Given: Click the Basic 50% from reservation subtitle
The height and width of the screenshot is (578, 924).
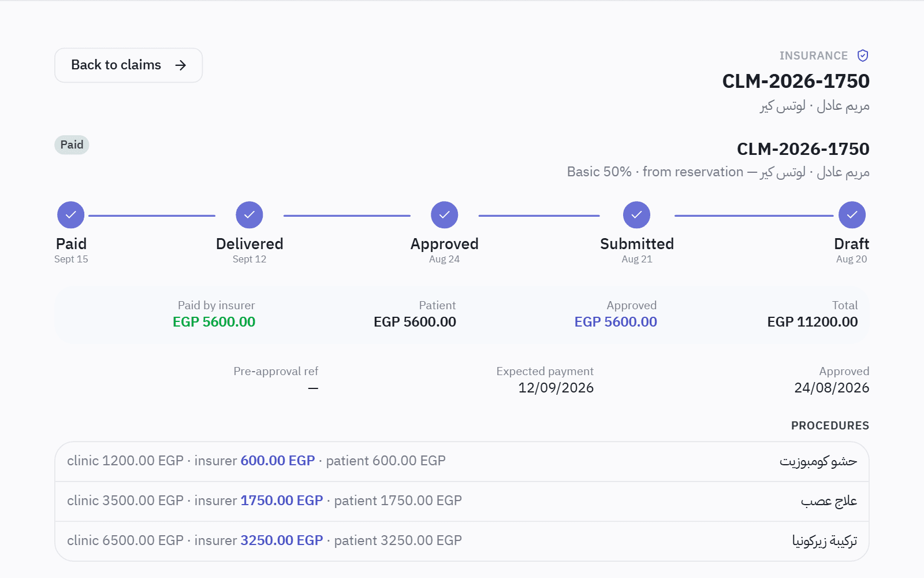Looking at the screenshot, I should point(718,172).
